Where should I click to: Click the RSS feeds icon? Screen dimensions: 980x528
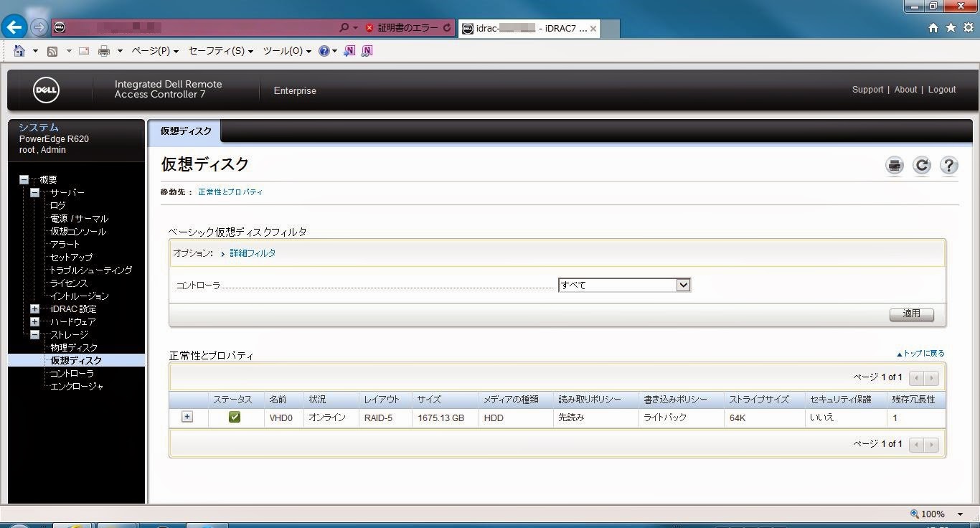[52, 51]
